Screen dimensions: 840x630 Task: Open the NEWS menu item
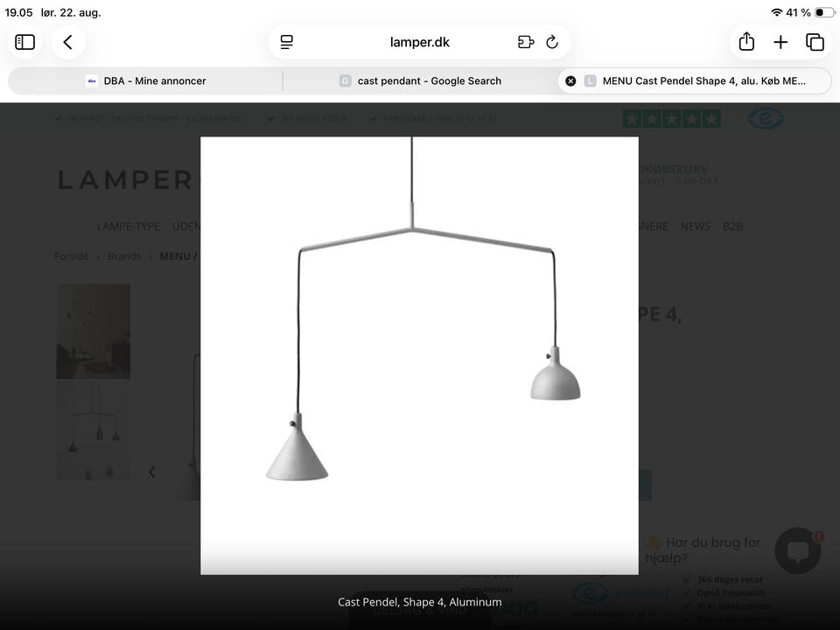coord(696,226)
